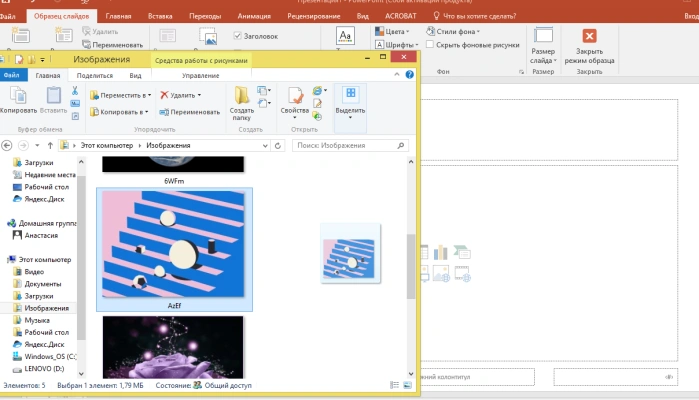Expand the Цвета dropdown
The image size is (699, 400).
(x=392, y=31)
